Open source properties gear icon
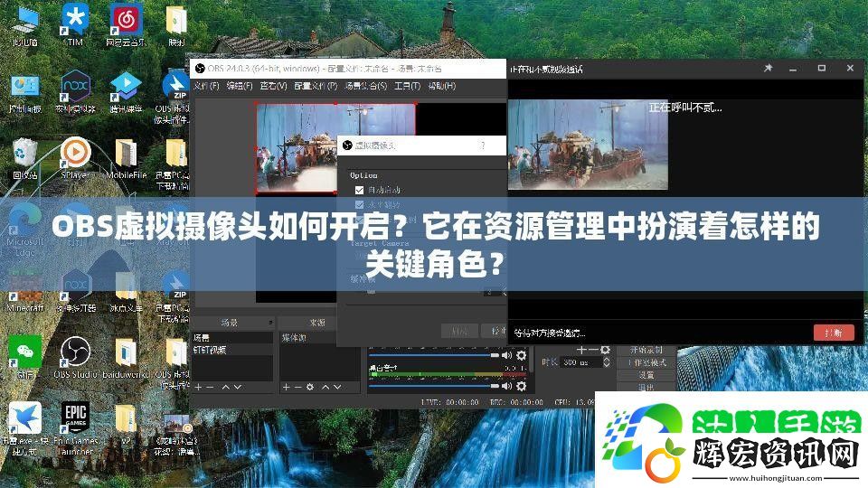The height and width of the screenshot is (488, 868). [x=310, y=388]
